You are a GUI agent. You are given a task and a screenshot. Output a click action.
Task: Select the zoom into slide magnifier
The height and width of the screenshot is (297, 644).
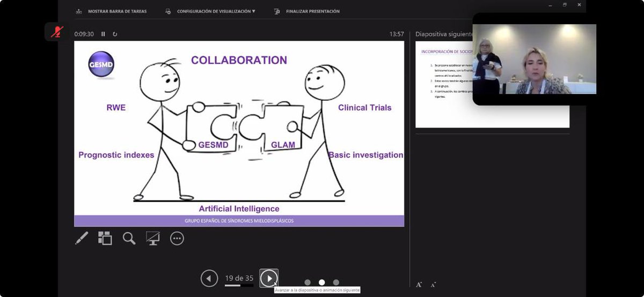(x=129, y=238)
